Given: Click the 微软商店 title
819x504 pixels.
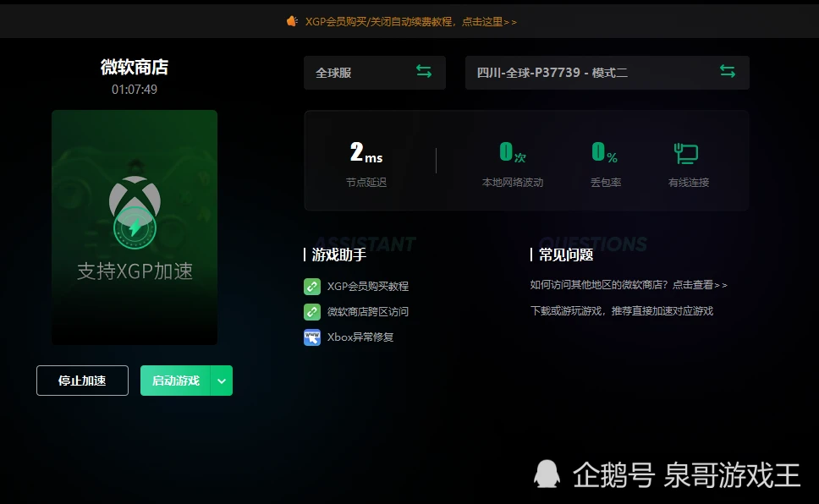Looking at the screenshot, I should [135, 67].
